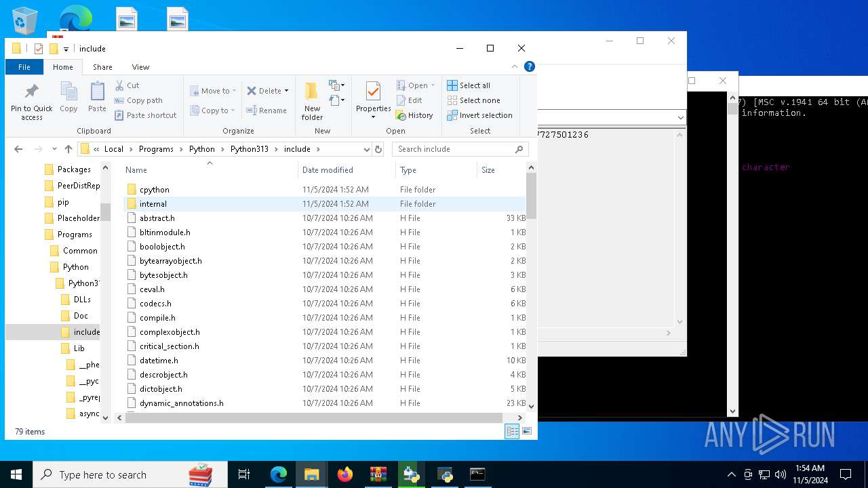Switch to Details view layout icon
The image size is (868, 488).
pyautogui.click(x=512, y=431)
